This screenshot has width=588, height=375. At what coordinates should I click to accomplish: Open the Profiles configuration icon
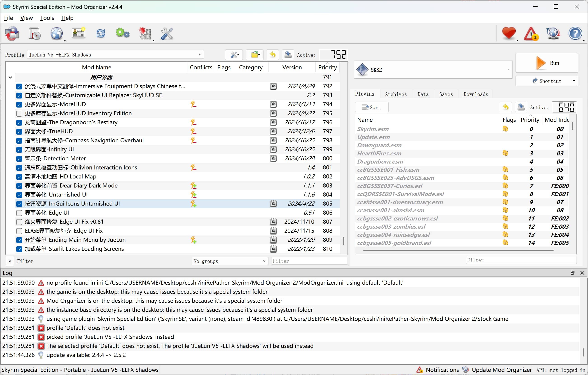point(78,33)
